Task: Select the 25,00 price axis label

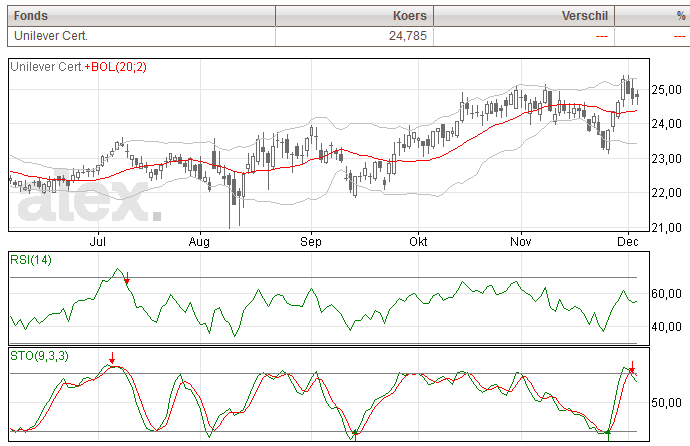Action: coord(666,90)
